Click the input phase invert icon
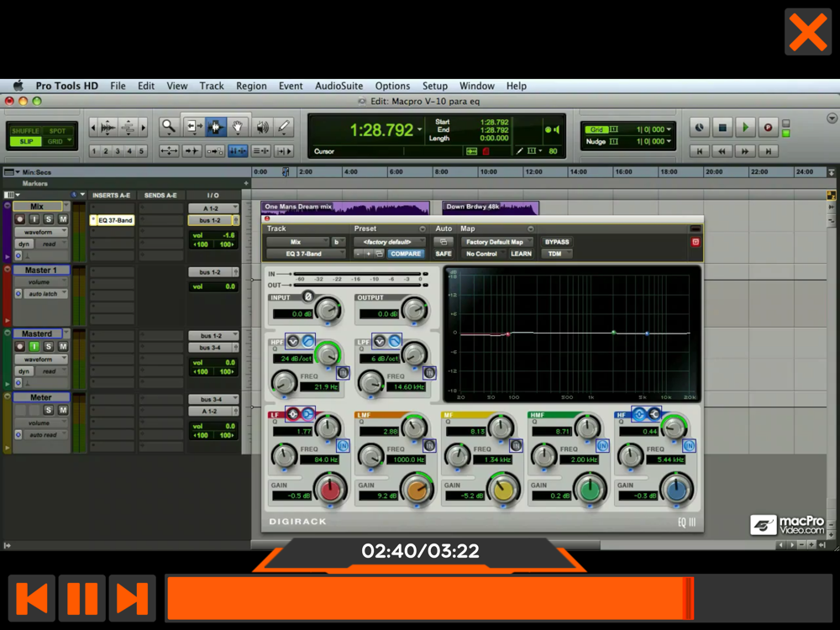Image resolution: width=840 pixels, height=630 pixels. [307, 297]
